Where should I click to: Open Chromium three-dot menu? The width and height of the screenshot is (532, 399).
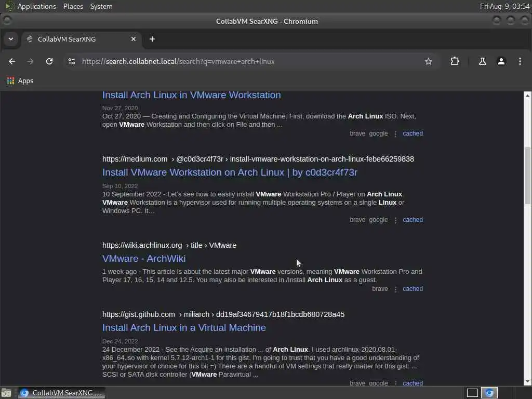[520, 61]
